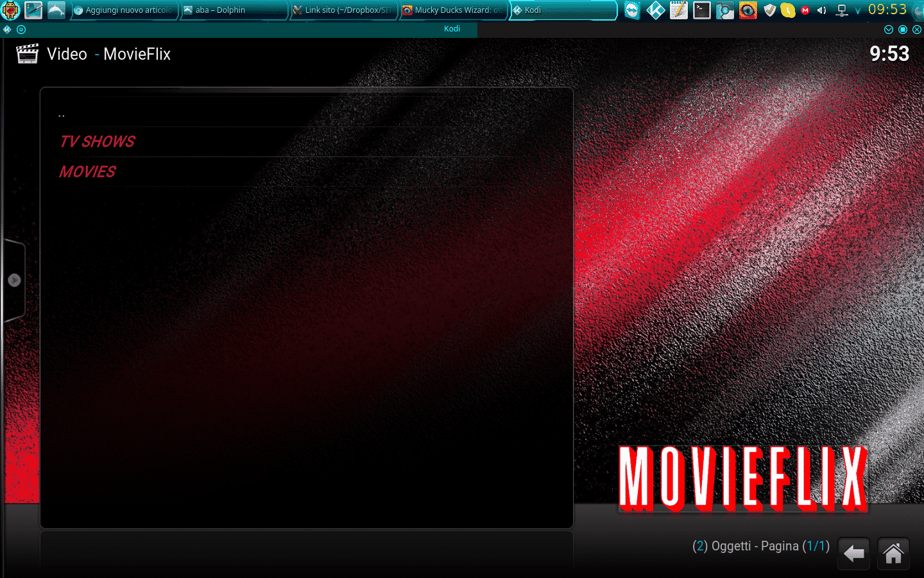The height and width of the screenshot is (578, 924).
Task: Click the Oggetti - Pagina item count text
Action: coord(761,547)
